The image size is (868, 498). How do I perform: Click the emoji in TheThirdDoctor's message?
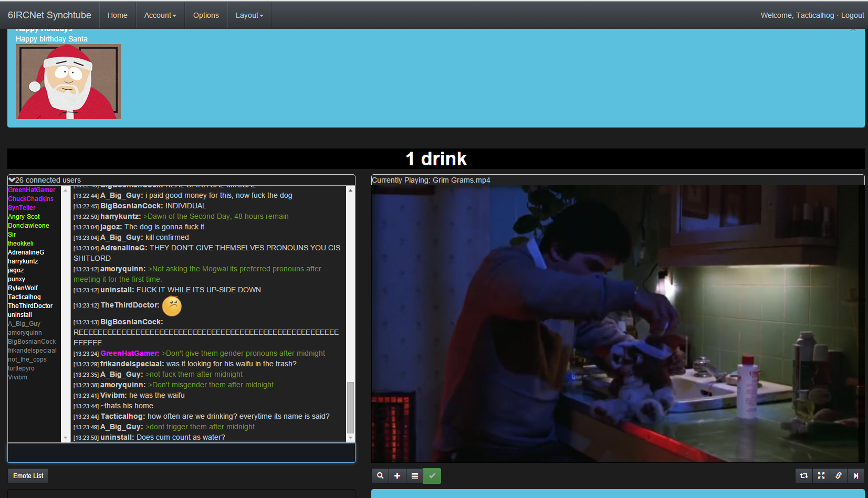tap(172, 306)
